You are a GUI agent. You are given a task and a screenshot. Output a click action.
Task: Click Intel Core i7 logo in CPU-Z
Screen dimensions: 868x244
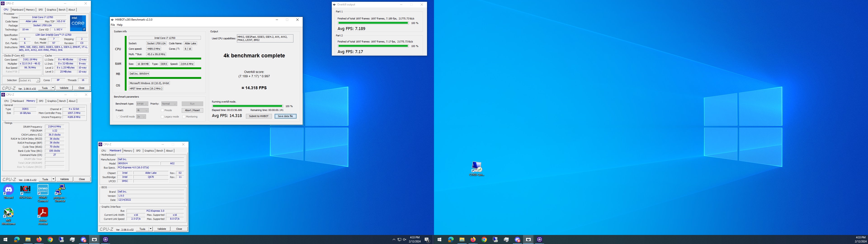pyautogui.click(x=78, y=23)
